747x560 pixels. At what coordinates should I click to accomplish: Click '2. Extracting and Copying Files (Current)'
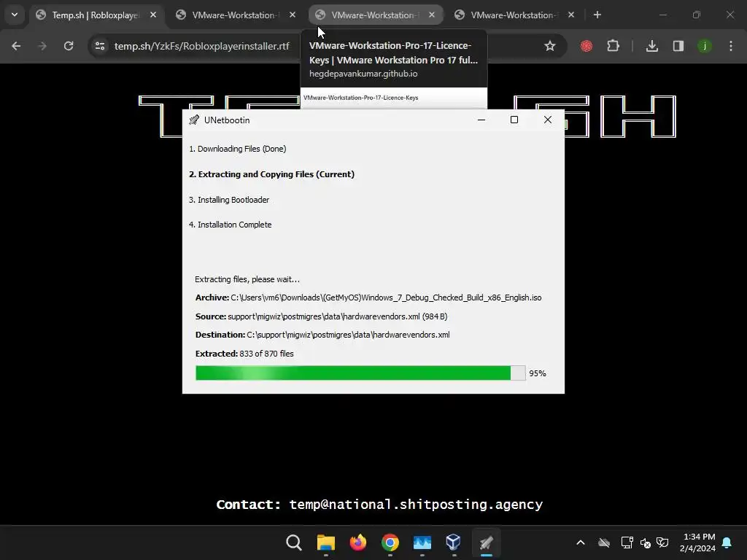271,174
